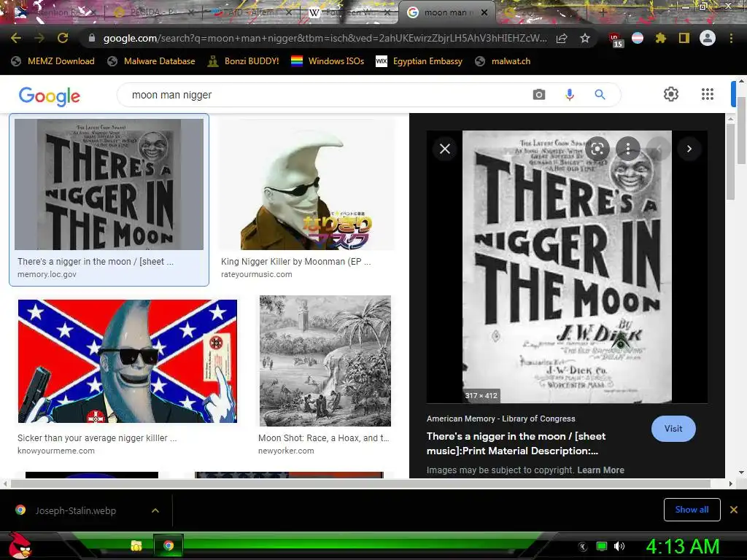
Task: Close the image preview panel
Action: click(x=445, y=149)
